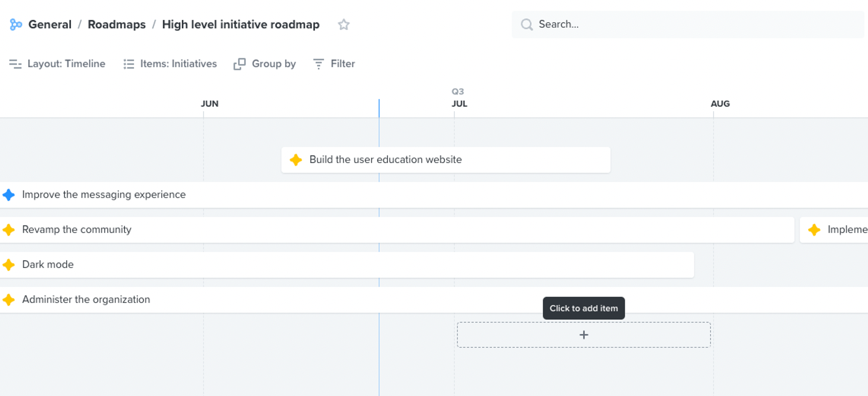Click the yellow diamond on Revamp the community
Viewport: 868px width, 396px height.
click(9, 230)
